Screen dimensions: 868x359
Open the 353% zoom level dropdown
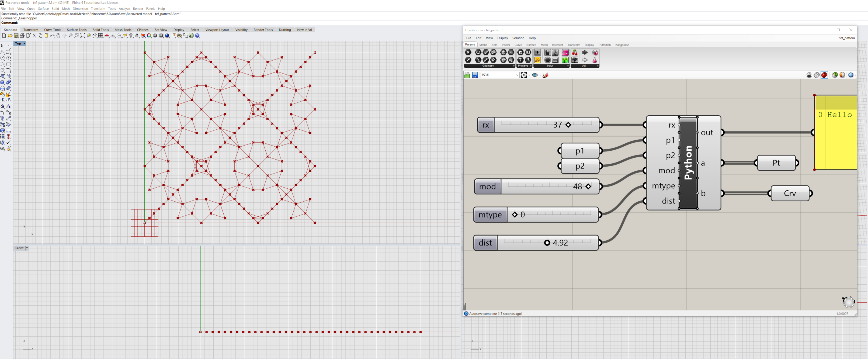517,75
